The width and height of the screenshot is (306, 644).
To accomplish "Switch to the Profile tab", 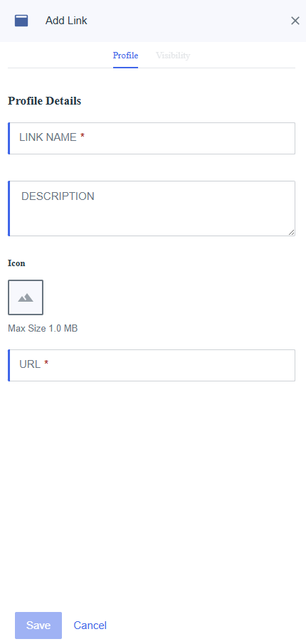I will [125, 56].
